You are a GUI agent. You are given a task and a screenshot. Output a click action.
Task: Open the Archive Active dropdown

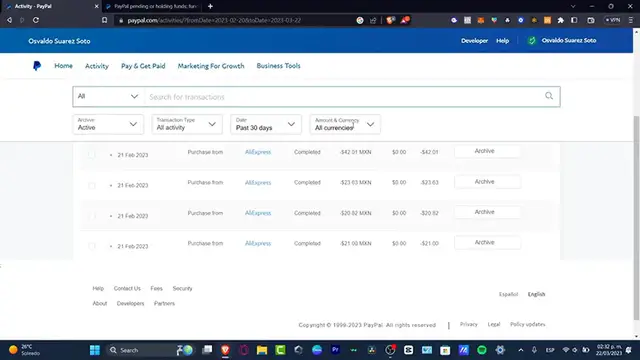pos(108,124)
